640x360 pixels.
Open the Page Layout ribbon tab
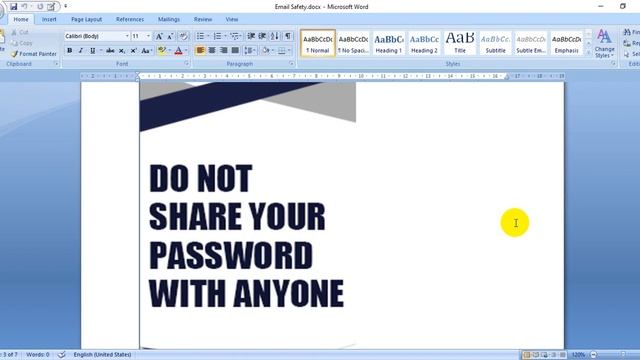[x=87, y=19]
